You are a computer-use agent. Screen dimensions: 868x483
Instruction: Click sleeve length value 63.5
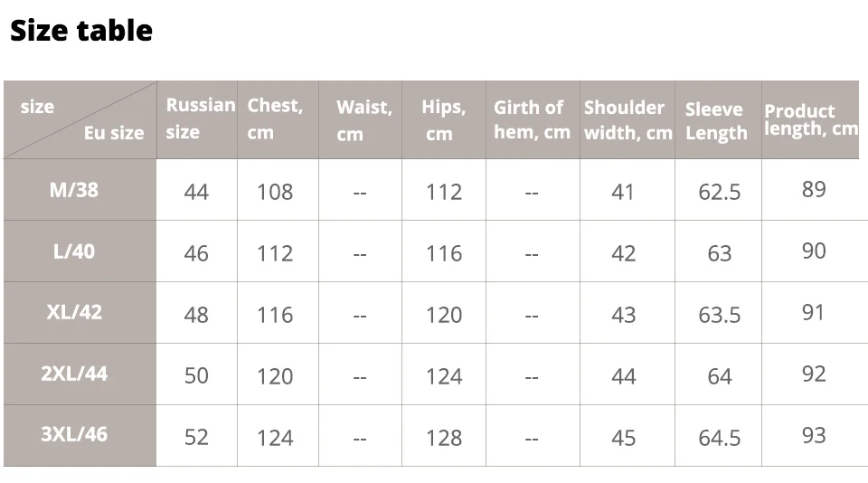click(x=719, y=315)
